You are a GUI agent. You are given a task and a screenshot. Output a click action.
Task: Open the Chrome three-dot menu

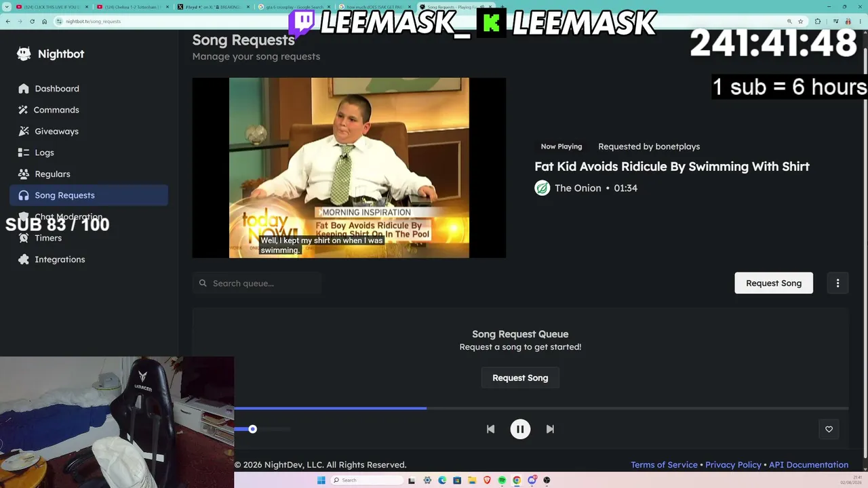(859, 21)
